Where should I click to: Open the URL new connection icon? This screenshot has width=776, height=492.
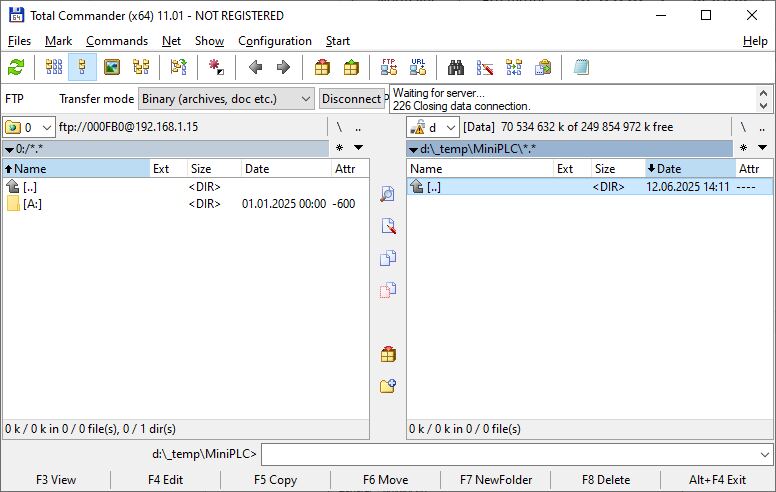tap(417, 68)
